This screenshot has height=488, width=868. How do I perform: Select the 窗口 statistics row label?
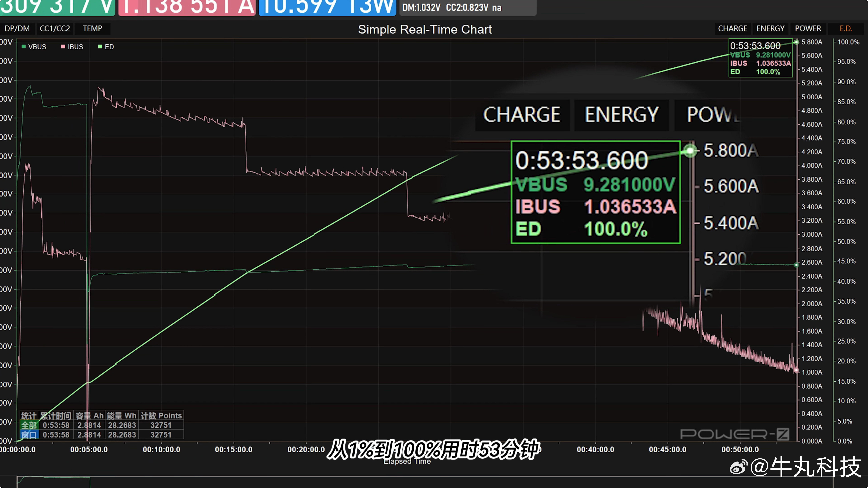click(29, 435)
